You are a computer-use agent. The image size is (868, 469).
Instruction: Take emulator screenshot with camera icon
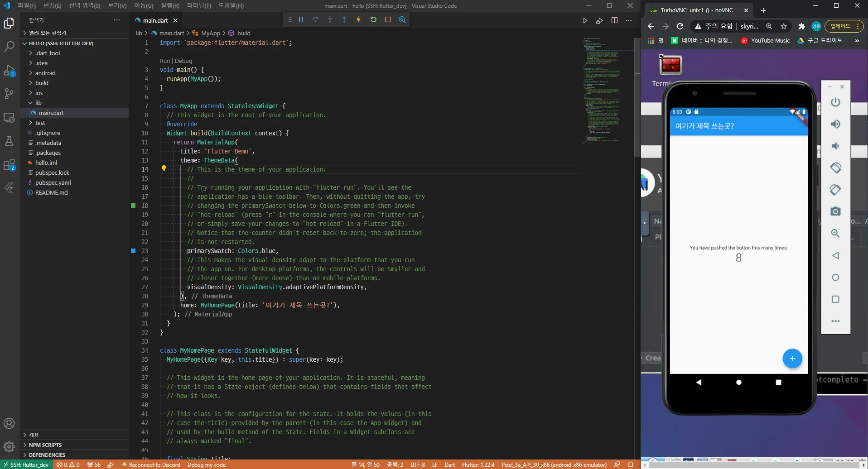[835, 211]
